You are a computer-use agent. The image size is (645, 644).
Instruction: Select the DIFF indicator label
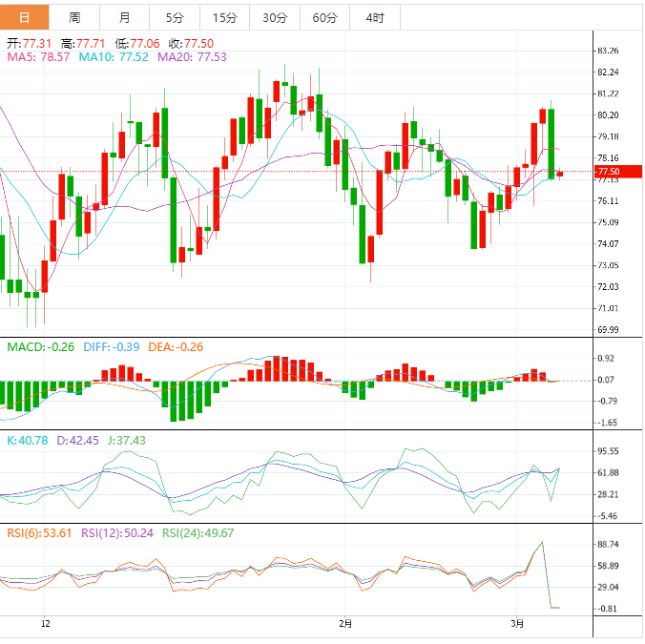tap(113, 347)
